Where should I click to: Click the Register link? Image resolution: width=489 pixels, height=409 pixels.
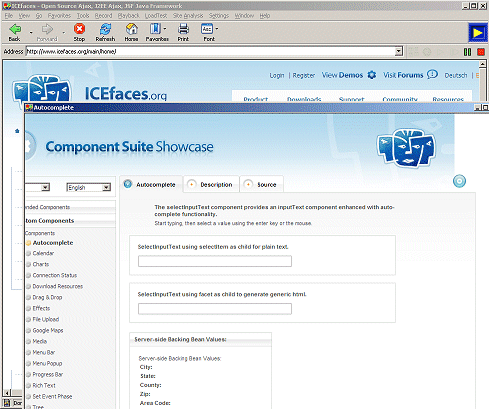pyautogui.click(x=304, y=76)
